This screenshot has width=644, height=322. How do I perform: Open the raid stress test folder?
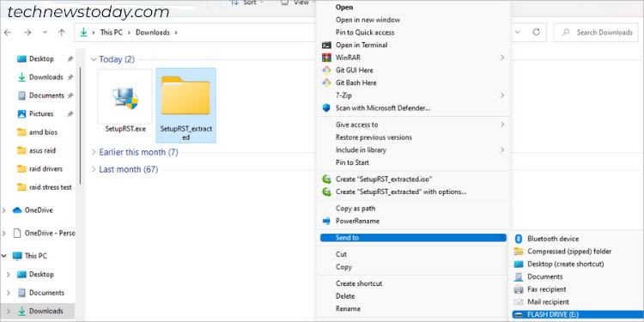point(50,187)
